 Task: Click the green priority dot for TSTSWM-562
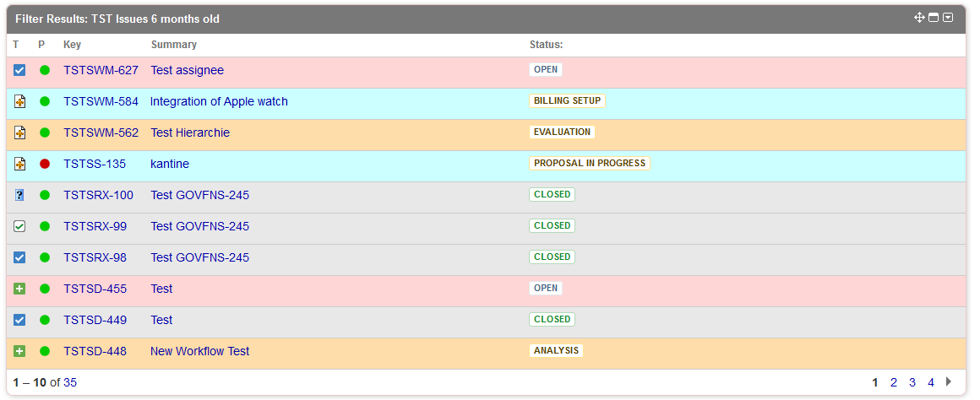click(45, 132)
